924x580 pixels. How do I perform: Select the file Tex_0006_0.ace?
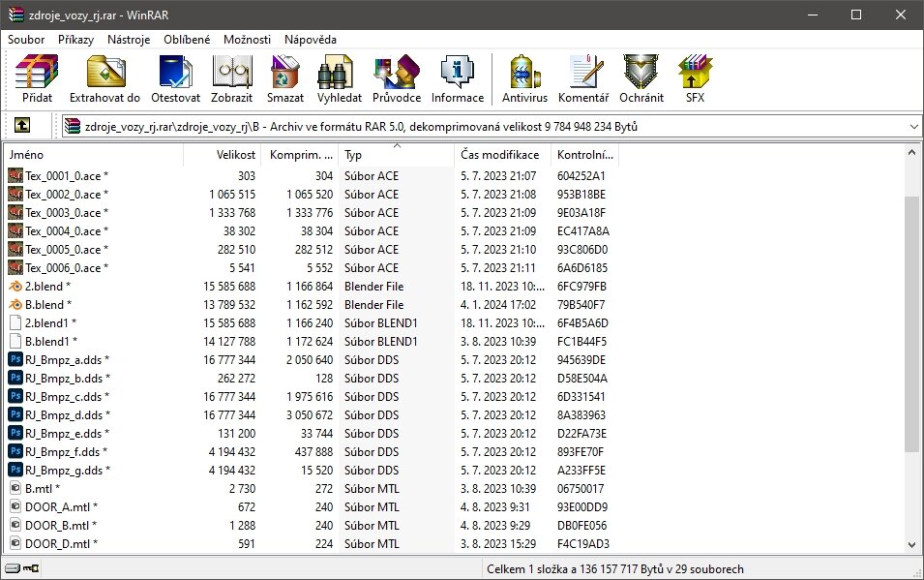67,268
